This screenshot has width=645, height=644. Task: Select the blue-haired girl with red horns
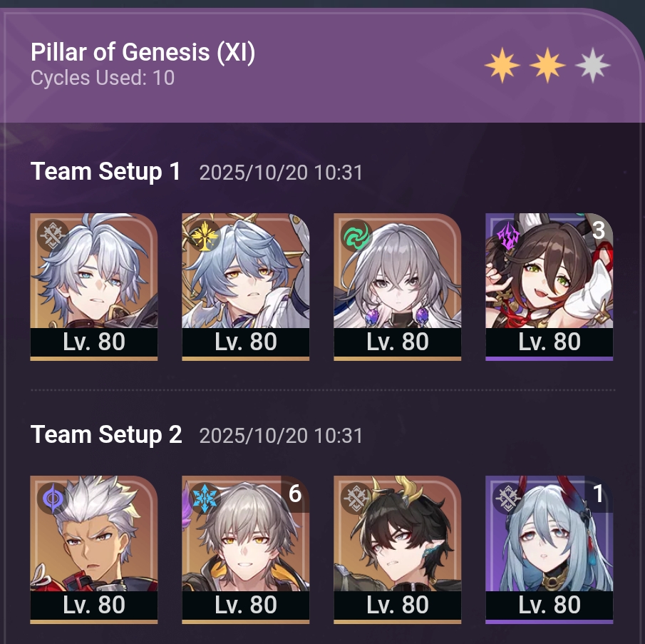pyautogui.click(x=549, y=550)
